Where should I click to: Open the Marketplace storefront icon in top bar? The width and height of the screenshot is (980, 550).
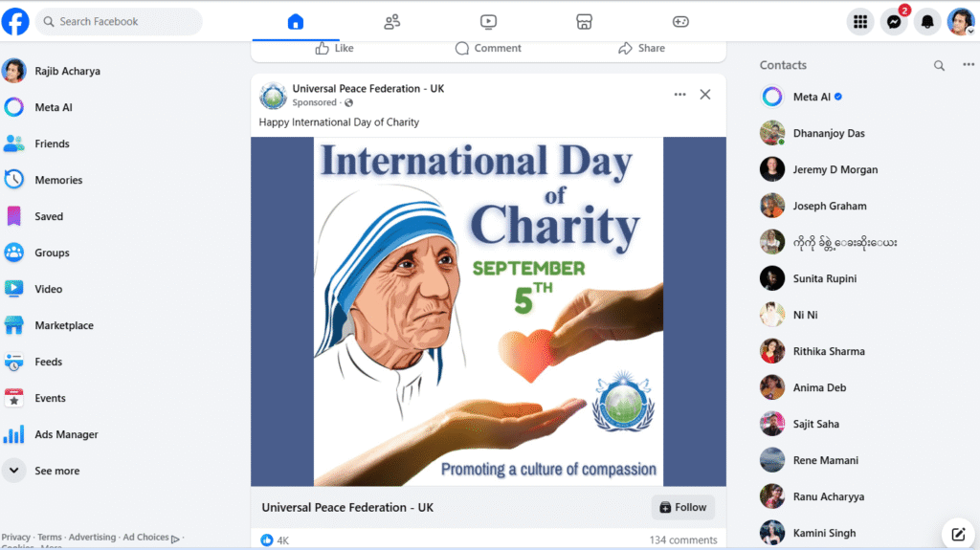click(584, 22)
